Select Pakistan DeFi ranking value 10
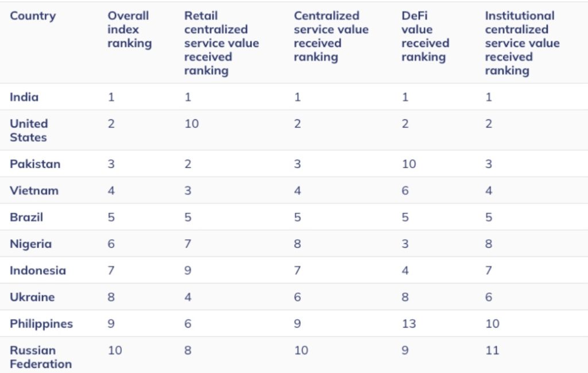The height and width of the screenshot is (373, 588). click(x=409, y=164)
